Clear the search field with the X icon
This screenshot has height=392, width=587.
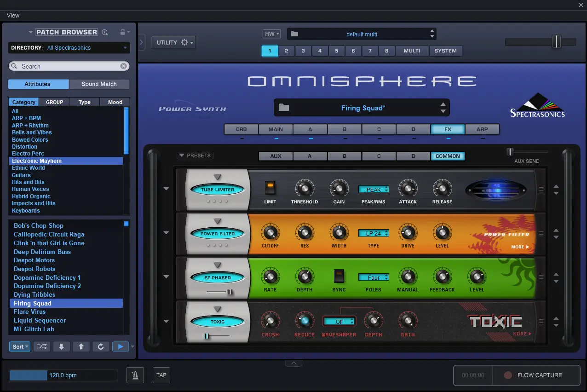point(123,66)
